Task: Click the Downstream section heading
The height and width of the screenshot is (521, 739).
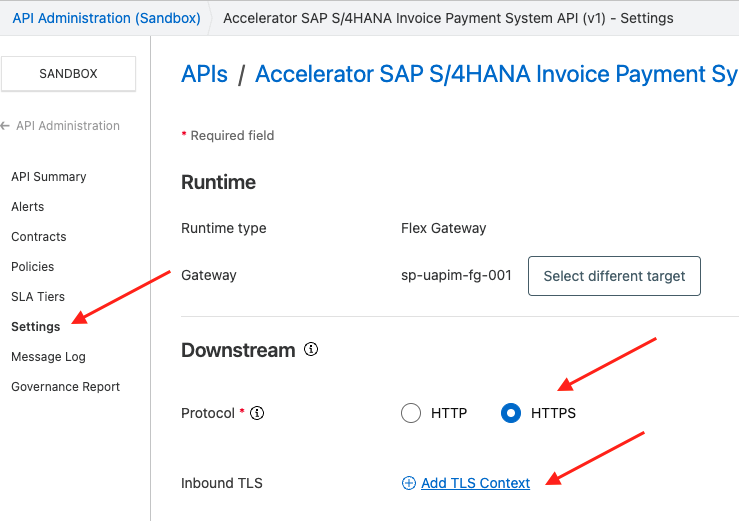Action: point(238,350)
